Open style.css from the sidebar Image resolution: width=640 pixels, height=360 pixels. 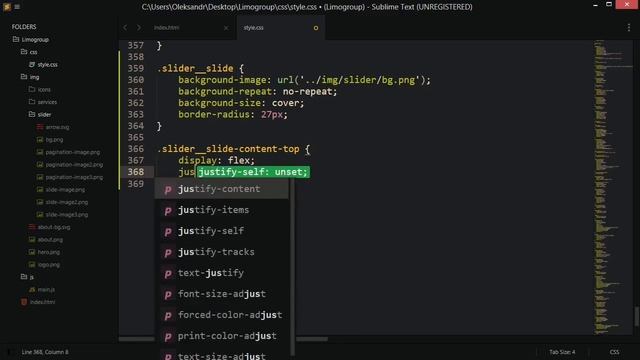[47, 64]
